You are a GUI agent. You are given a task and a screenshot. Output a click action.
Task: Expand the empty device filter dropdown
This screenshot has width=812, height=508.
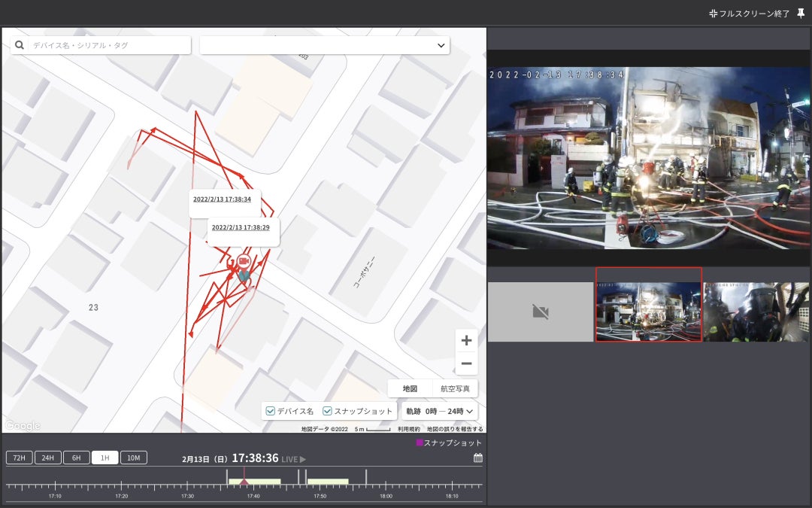coord(324,45)
